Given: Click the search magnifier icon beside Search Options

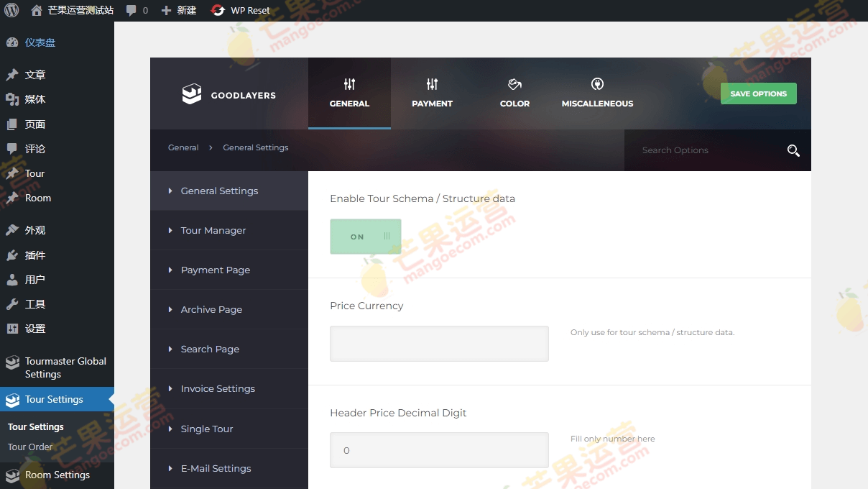Looking at the screenshot, I should click(x=793, y=150).
